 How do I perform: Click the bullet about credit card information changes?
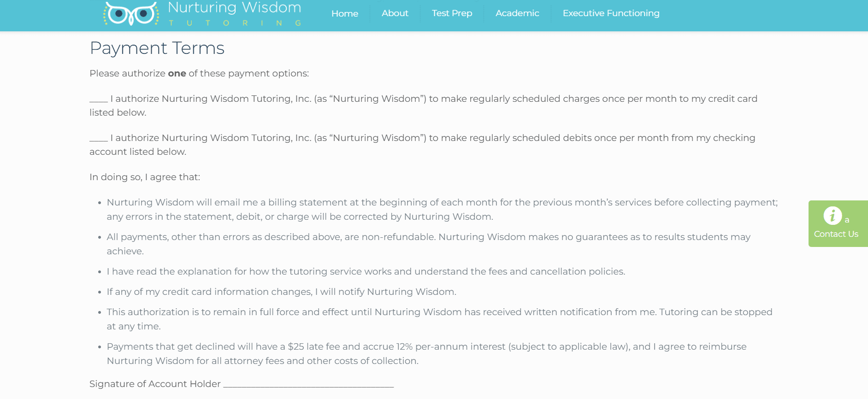tap(281, 292)
